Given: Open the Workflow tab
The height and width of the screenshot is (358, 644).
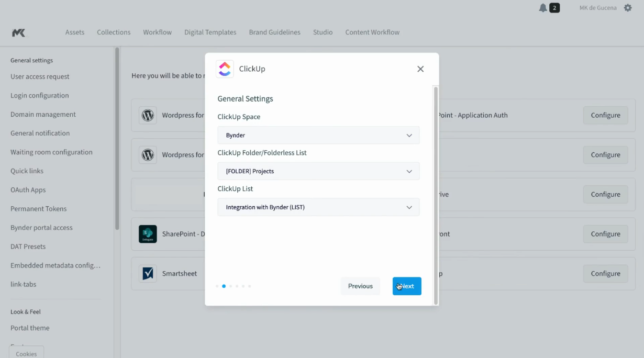Looking at the screenshot, I should click(x=158, y=32).
